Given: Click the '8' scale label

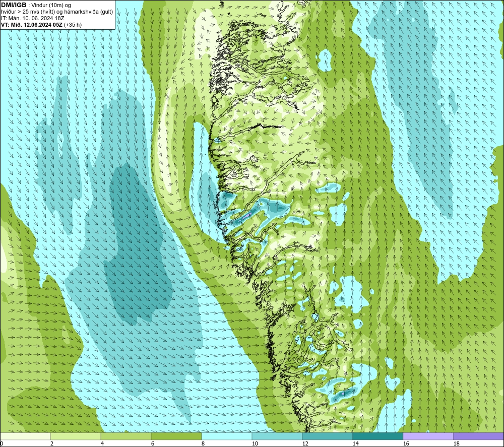Looking at the screenshot, I should (203, 443).
